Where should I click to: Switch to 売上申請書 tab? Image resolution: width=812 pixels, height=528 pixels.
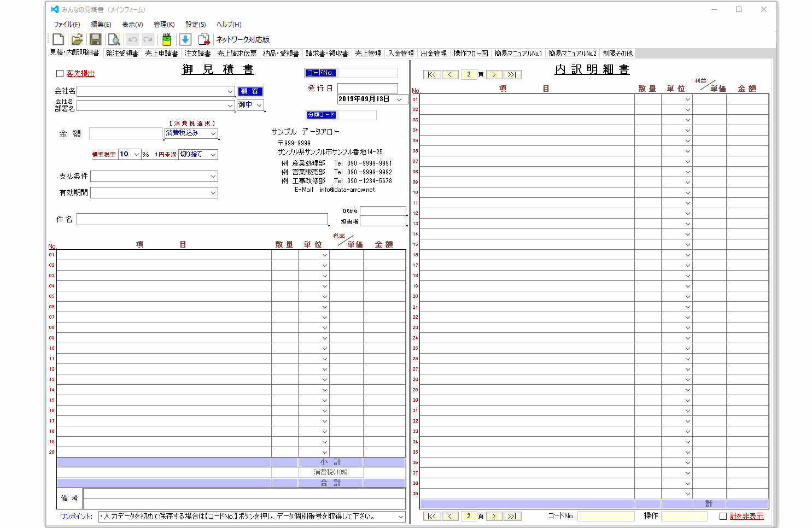(161, 54)
